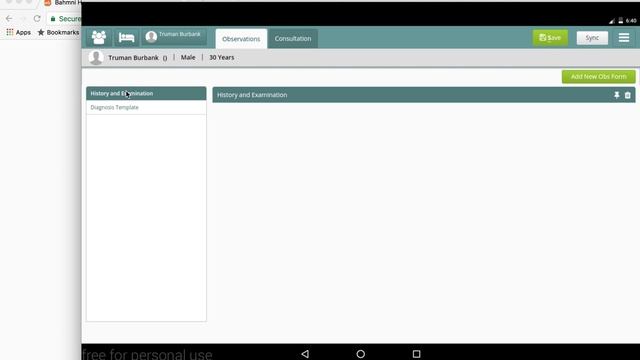Switch to the Observations tab
The width and height of the screenshot is (640, 360).
tap(241, 39)
